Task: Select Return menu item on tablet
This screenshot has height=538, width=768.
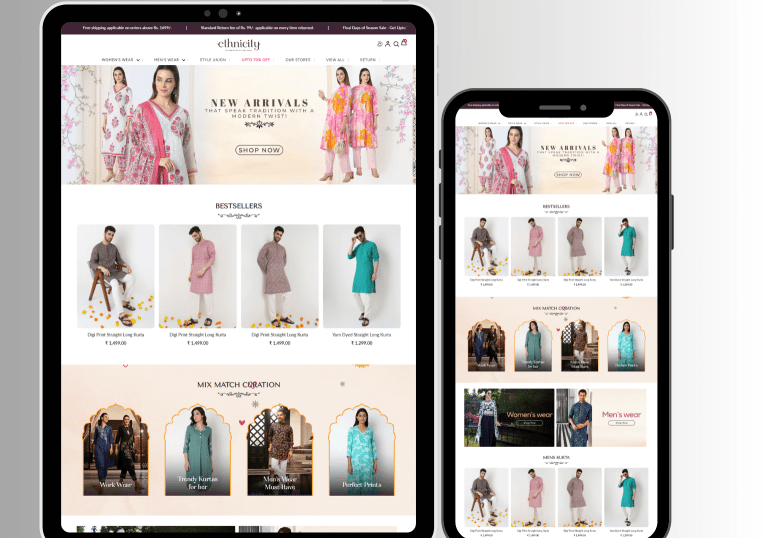Action: [368, 60]
